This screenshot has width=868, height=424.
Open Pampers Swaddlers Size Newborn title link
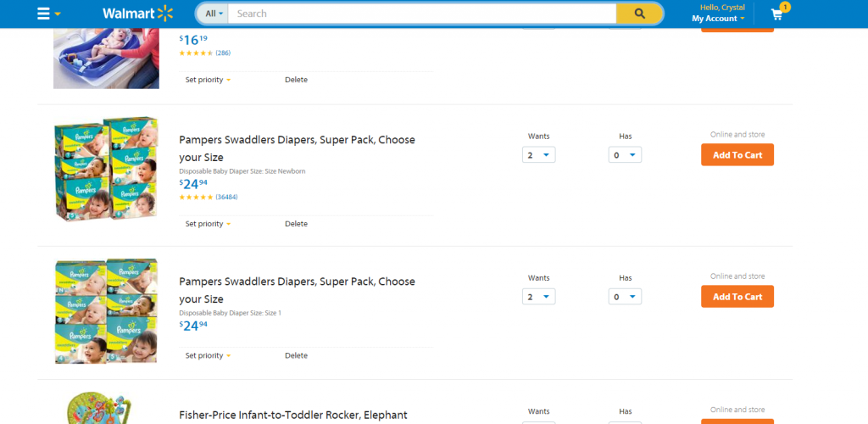(298, 148)
